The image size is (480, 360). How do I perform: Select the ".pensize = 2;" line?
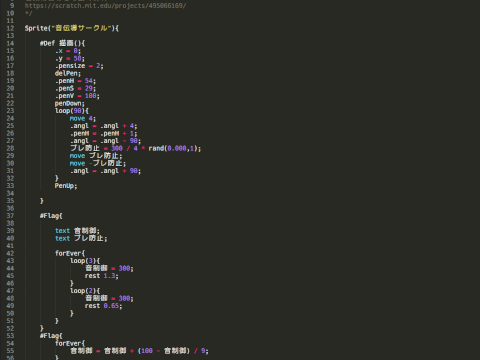tap(79, 66)
